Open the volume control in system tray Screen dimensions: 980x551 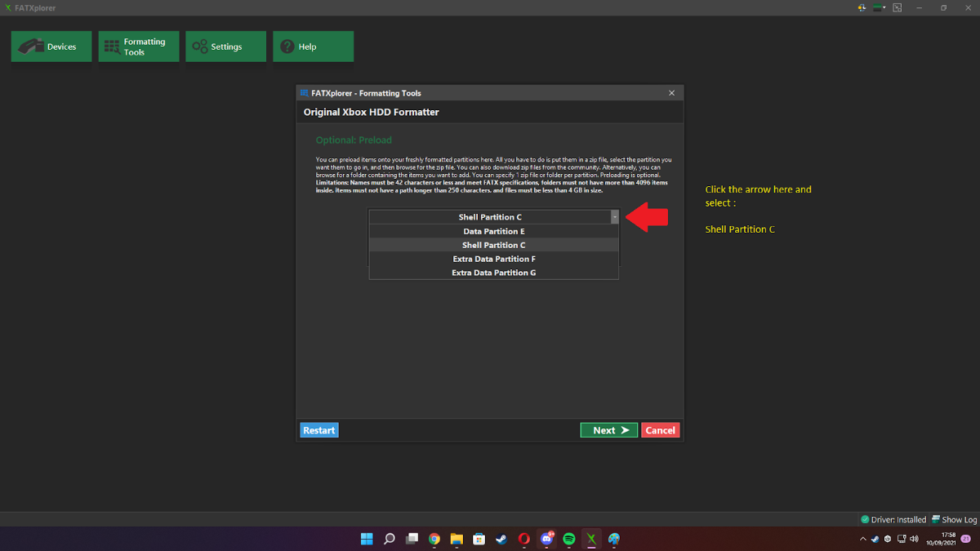tap(915, 539)
